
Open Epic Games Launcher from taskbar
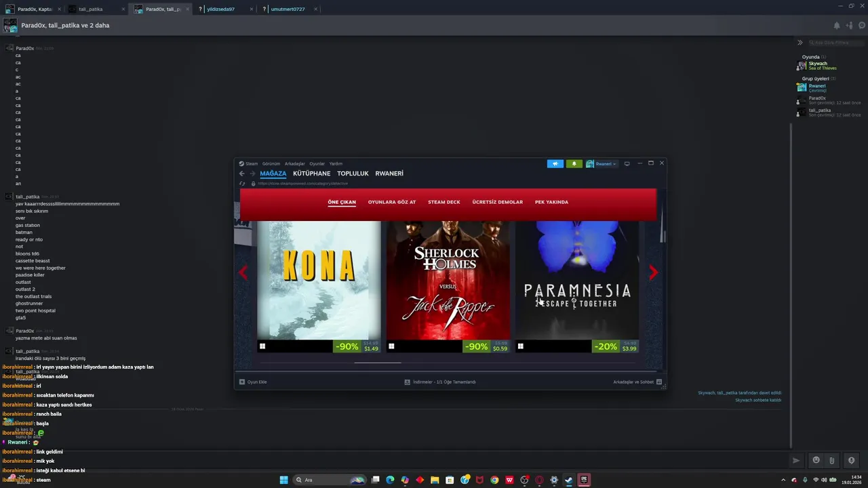pos(584,480)
